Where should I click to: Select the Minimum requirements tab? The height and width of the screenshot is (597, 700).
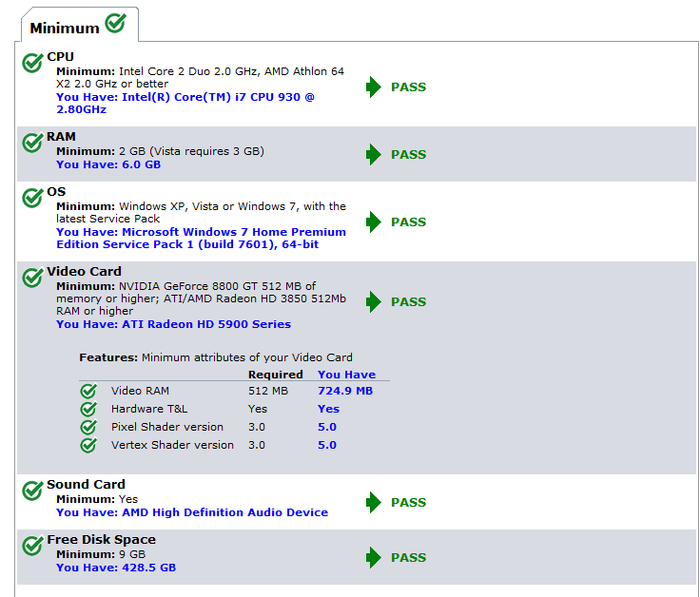coord(80,25)
